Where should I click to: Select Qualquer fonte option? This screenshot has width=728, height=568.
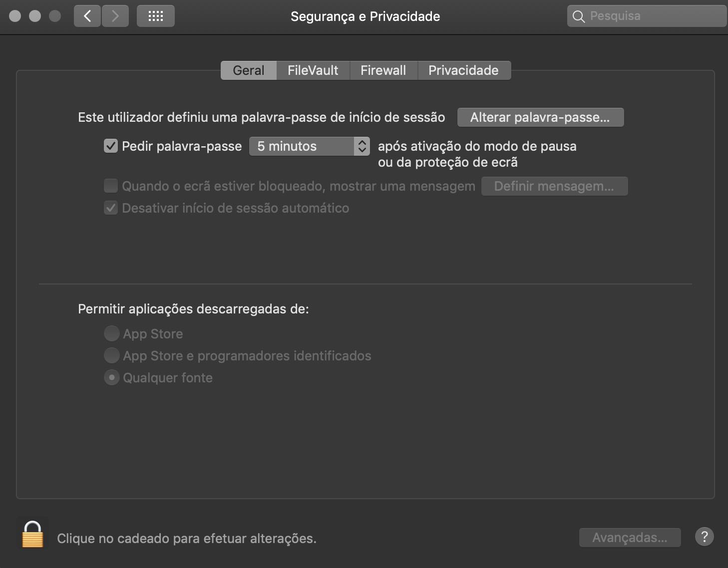[112, 377]
